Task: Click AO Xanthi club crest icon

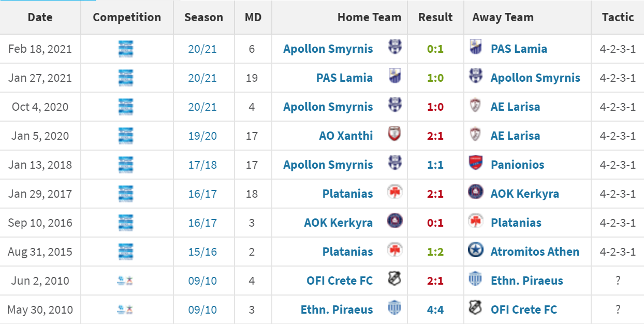Action: tap(395, 135)
